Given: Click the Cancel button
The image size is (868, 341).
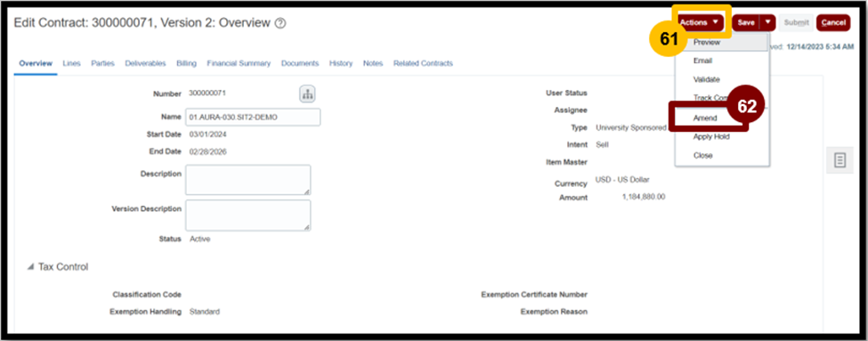Looking at the screenshot, I should click(833, 22).
